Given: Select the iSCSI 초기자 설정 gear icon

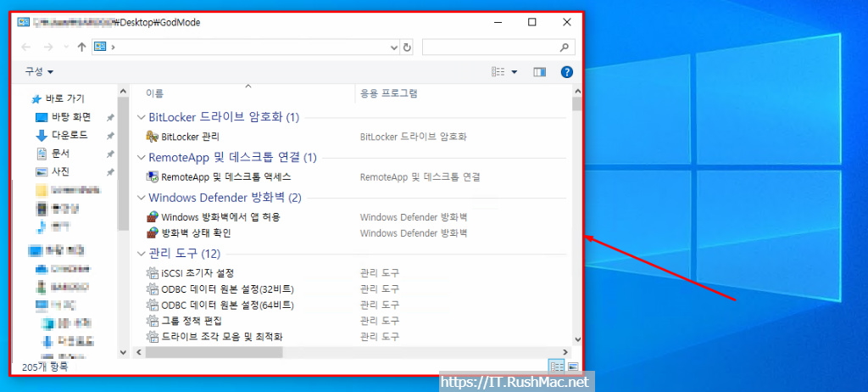Looking at the screenshot, I should click(153, 273).
